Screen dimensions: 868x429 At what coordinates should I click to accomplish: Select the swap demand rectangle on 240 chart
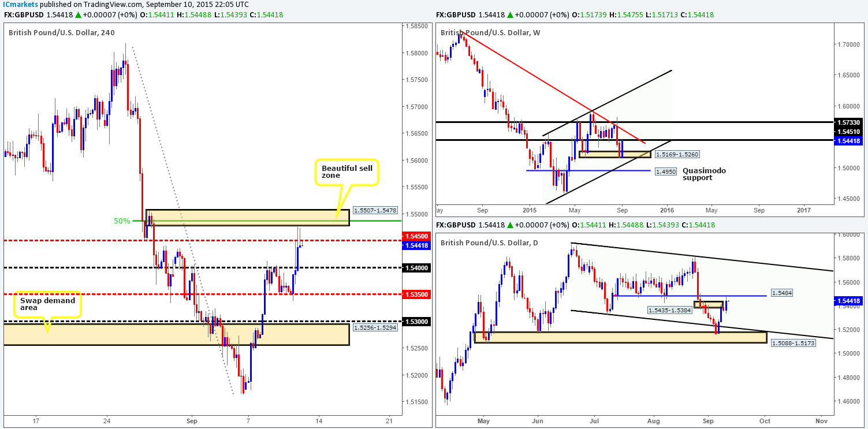(x=176, y=334)
